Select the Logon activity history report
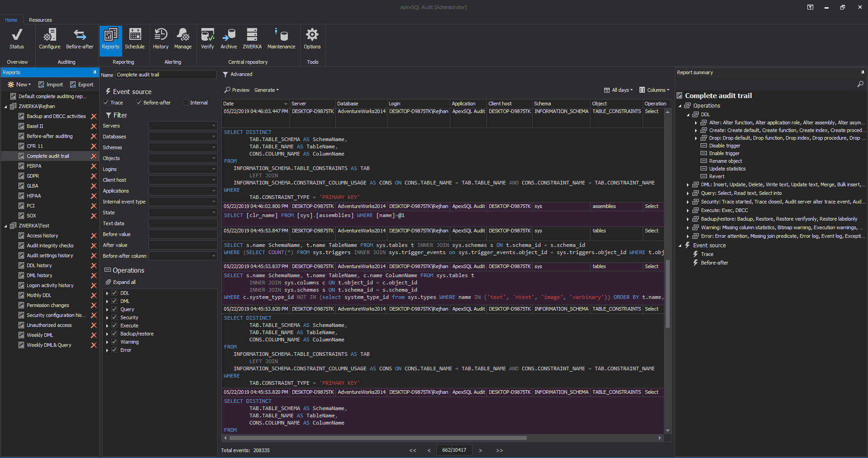This screenshot has width=868, height=458. [x=50, y=286]
